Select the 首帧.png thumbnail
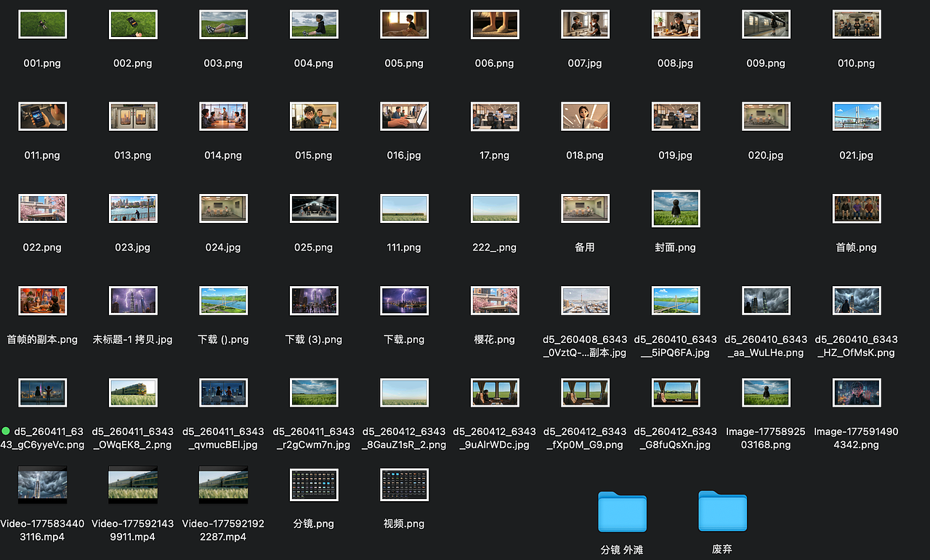This screenshot has height=560, width=930. tap(857, 208)
